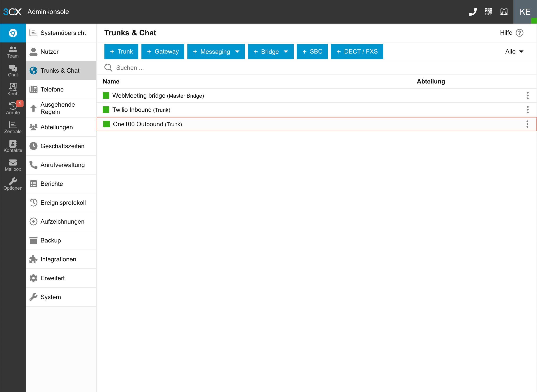Open the Team sidebar icon
The height and width of the screenshot is (392, 537).
[13, 52]
